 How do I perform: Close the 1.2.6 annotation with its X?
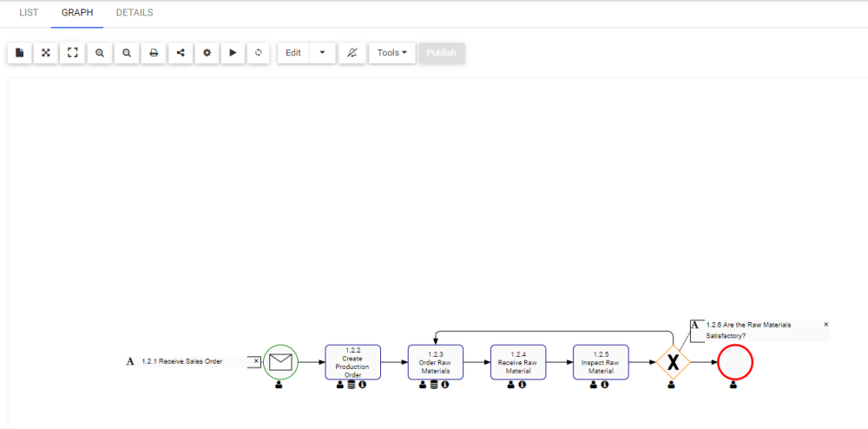[x=826, y=325]
